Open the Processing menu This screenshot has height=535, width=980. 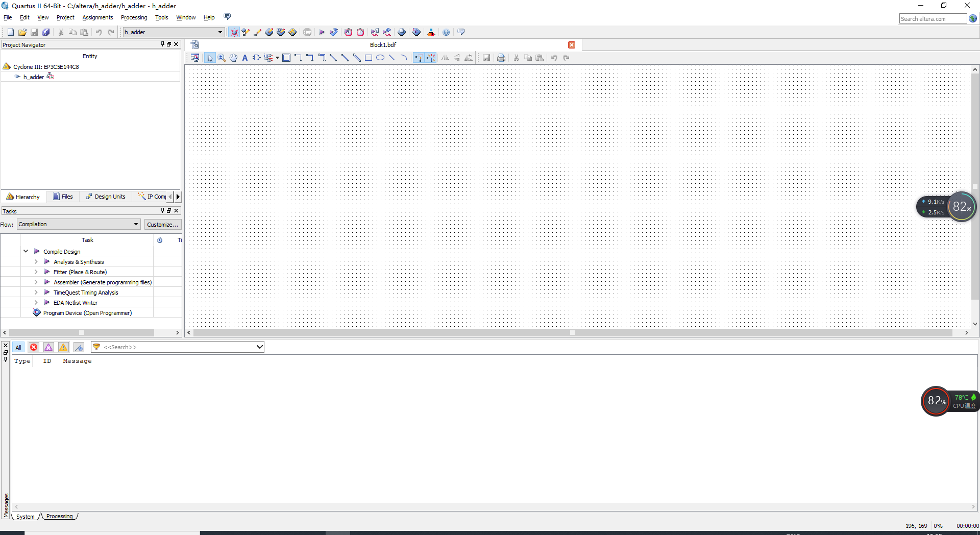click(134, 17)
